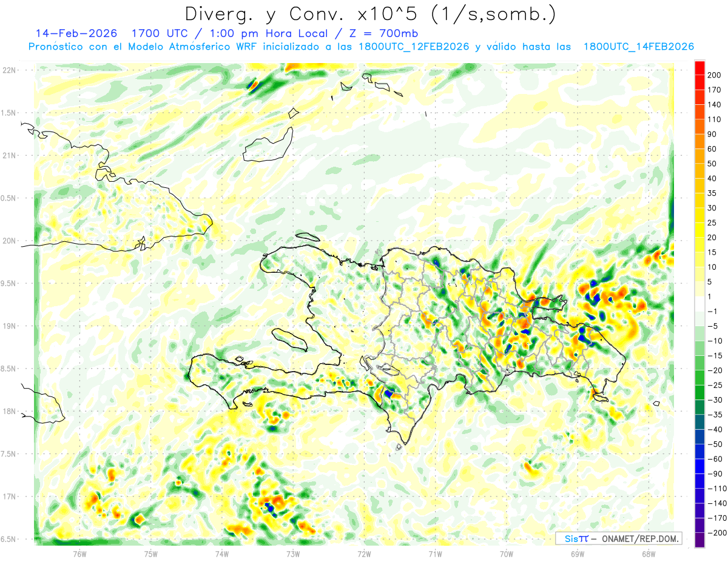The height and width of the screenshot is (562, 728).
Task: Click legend value 35 on the color bar
Action: tap(712, 193)
